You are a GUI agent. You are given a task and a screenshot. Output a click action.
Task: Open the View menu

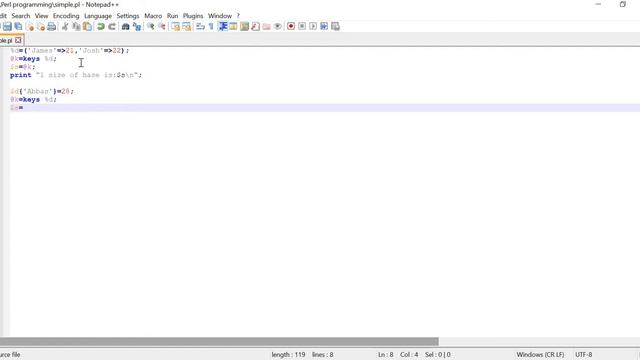41,16
